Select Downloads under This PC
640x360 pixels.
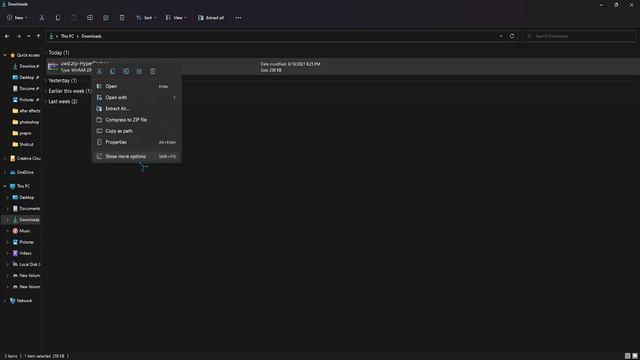pos(26,220)
